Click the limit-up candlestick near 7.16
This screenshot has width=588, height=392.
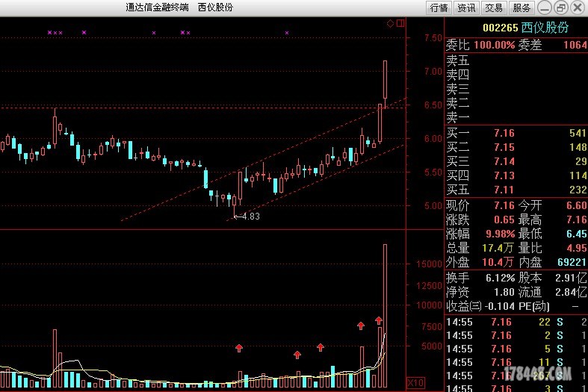386,79
